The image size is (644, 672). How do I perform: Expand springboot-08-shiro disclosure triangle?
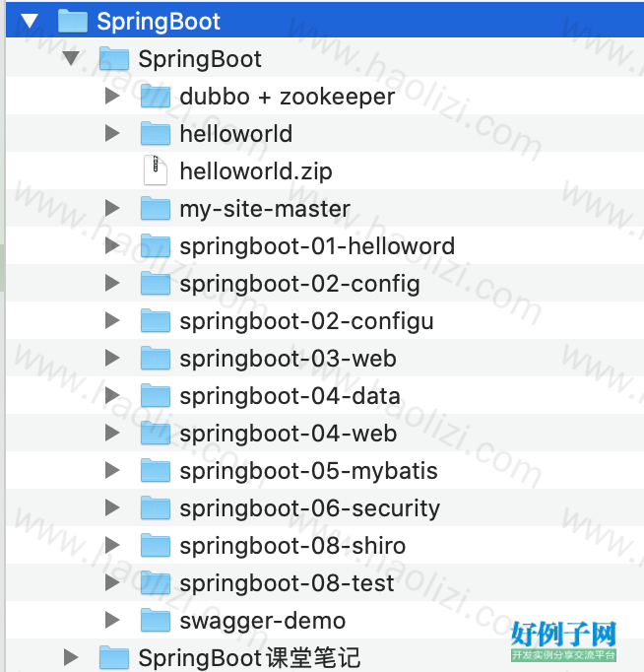pyautogui.click(x=112, y=545)
